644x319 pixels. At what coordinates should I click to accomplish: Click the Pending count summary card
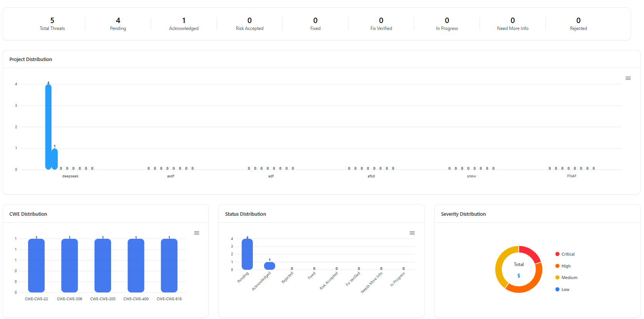[118, 24]
